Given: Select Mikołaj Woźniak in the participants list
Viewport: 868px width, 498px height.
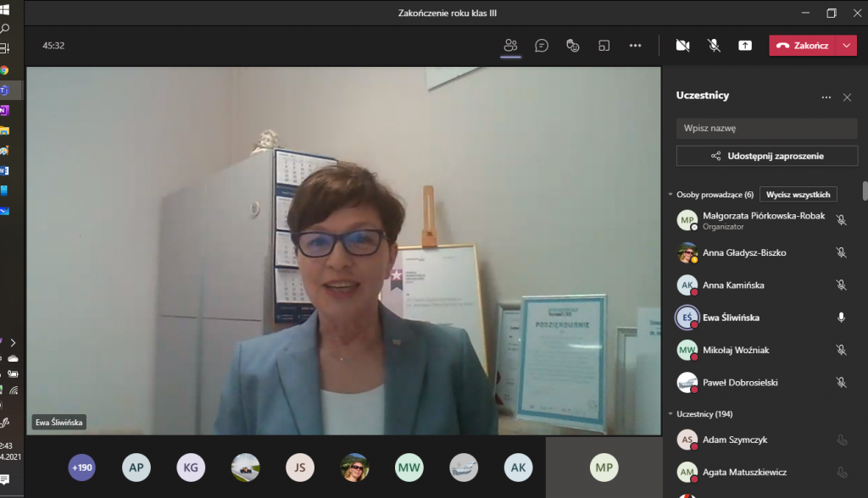Looking at the screenshot, I should pos(736,350).
